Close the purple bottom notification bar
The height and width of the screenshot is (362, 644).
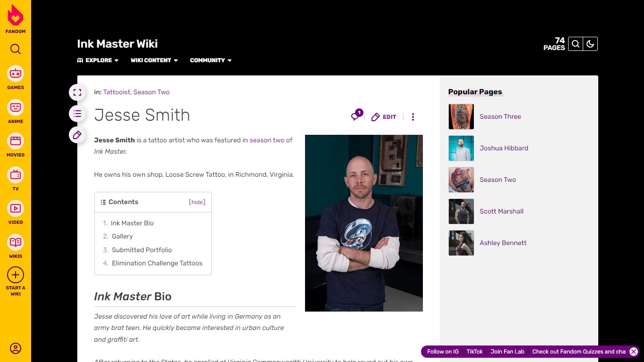pyautogui.click(x=634, y=352)
